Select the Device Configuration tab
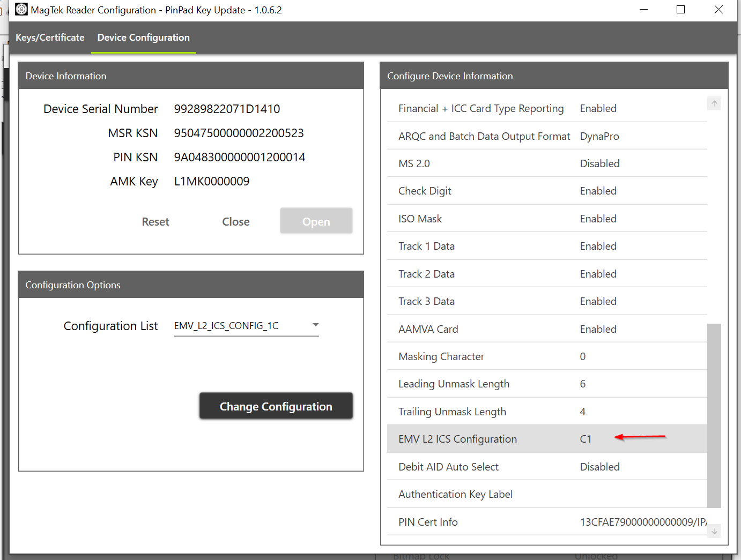The image size is (741, 560). pos(143,38)
